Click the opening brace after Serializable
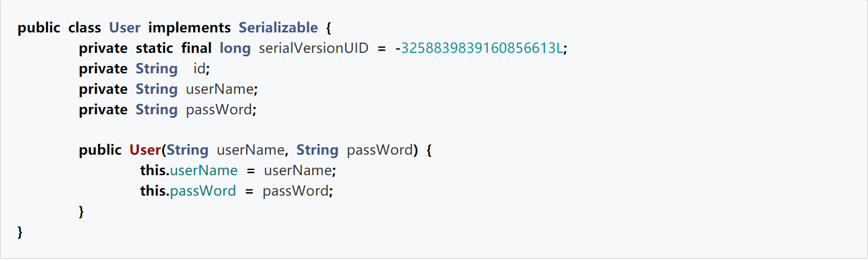Screen dimensions: 868x261 point(328,28)
